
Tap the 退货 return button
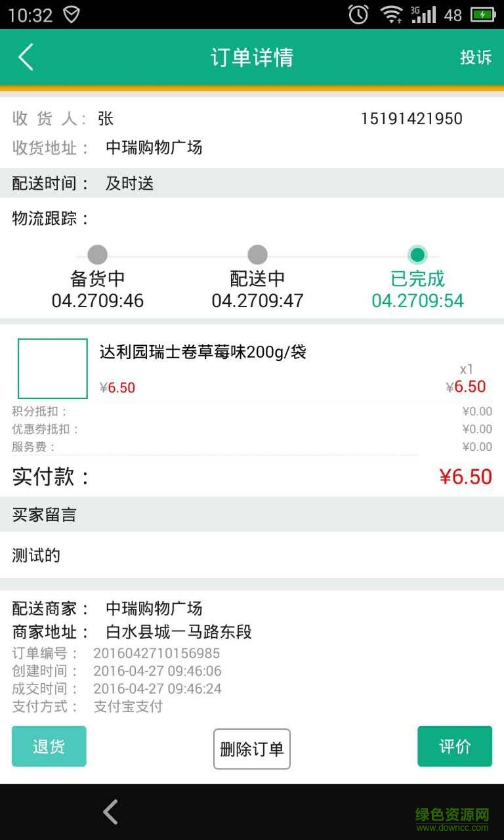[x=49, y=746]
